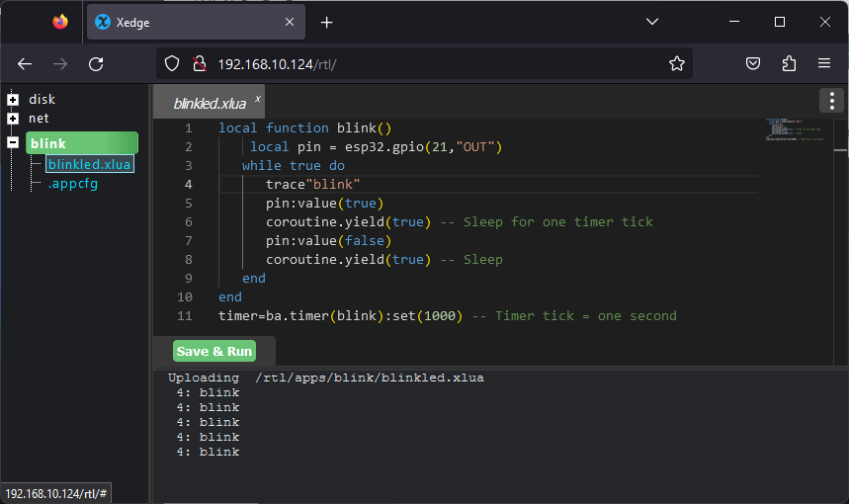Collapse the blink tree node
The width and height of the screenshot is (849, 504).
point(13,143)
